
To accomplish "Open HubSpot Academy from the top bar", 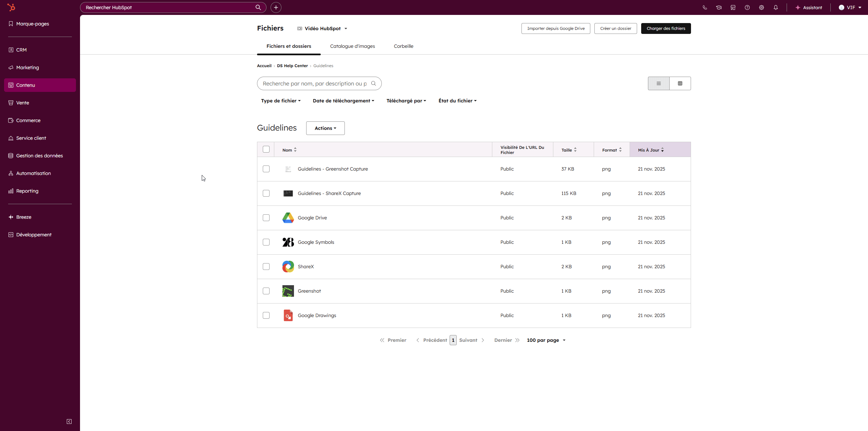I will tap(718, 7).
